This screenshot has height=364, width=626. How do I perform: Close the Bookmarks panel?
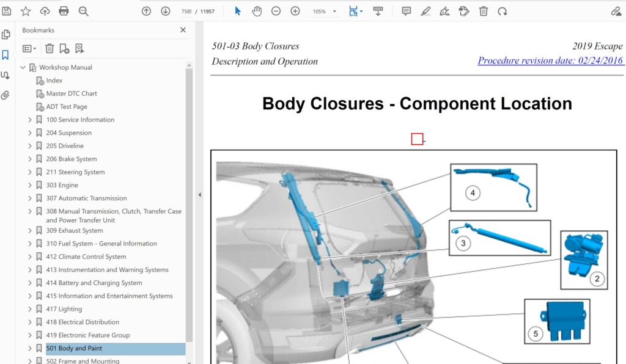coord(183,30)
